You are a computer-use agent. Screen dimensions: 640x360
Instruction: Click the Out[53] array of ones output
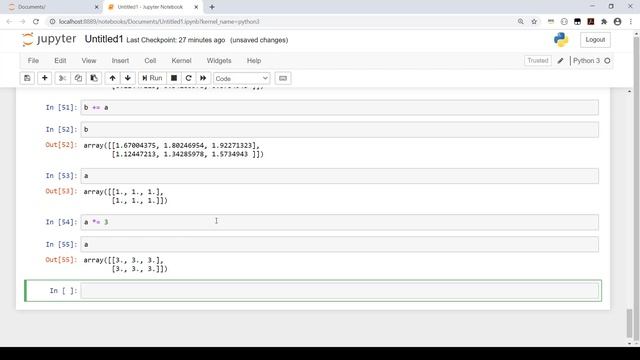[x=125, y=196]
